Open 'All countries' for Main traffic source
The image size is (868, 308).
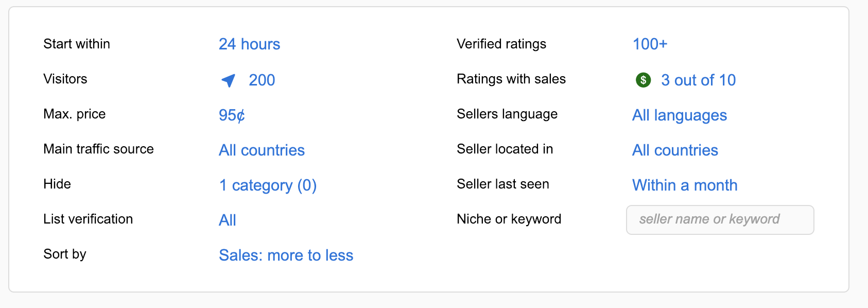pyautogui.click(x=262, y=150)
